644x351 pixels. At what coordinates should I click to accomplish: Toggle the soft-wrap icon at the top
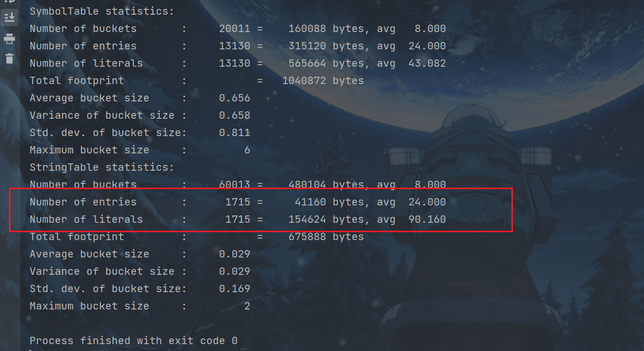tap(9, 2)
